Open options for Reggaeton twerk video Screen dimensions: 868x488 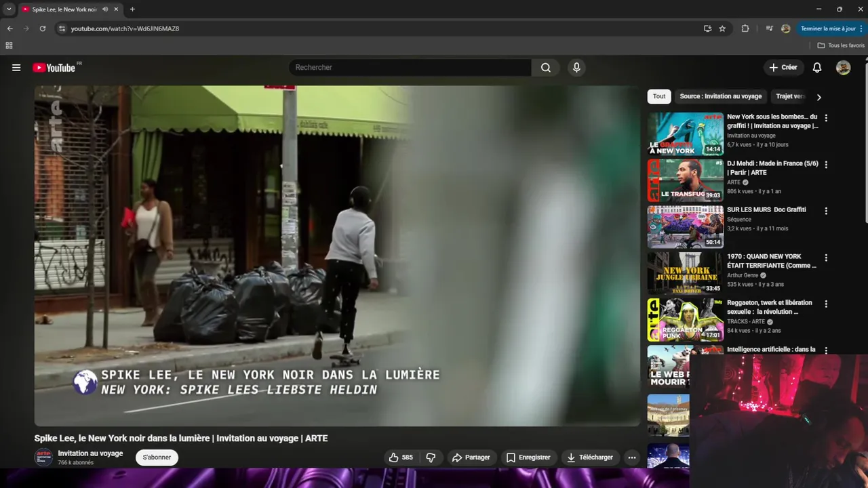click(x=826, y=304)
